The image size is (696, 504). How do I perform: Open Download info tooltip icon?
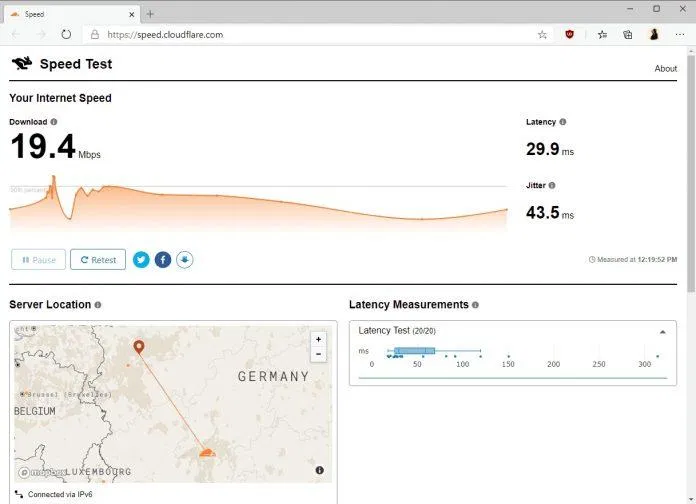coord(54,122)
